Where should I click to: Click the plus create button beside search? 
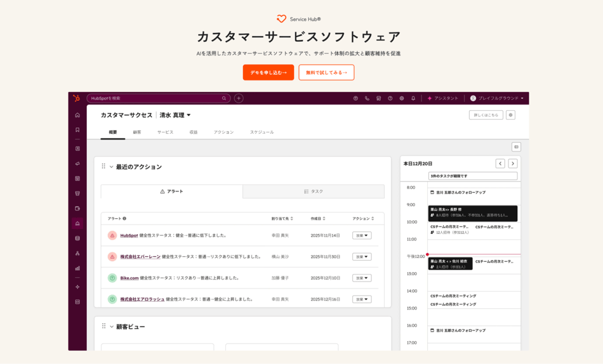tap(239, 98)
